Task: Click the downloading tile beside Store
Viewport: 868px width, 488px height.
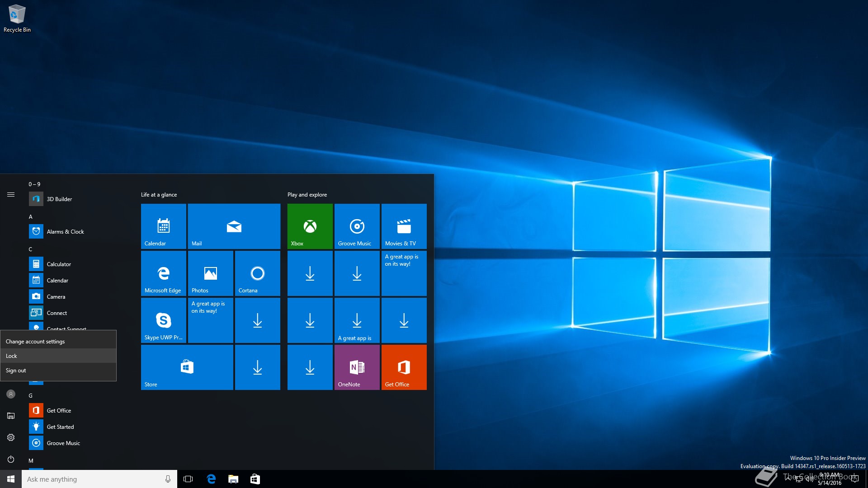Action: [257, 367]
